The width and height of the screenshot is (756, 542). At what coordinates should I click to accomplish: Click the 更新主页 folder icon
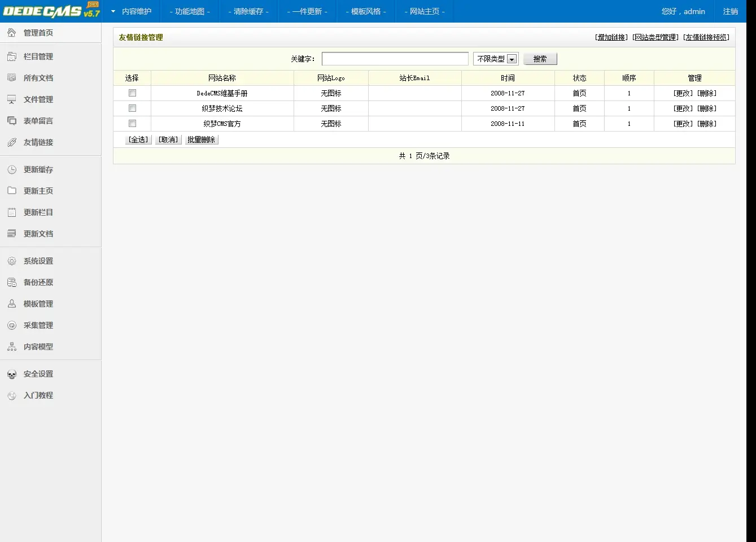[11, 191]
